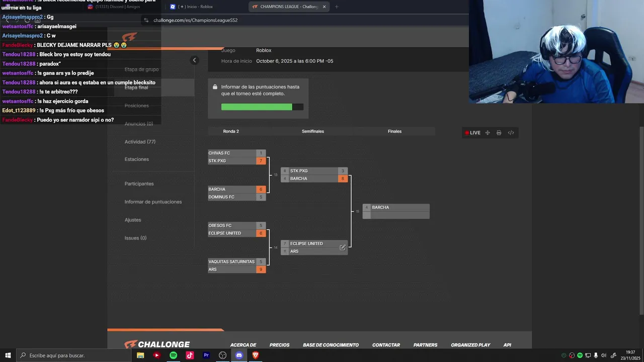Open Posiciones in the sidebar
Image resolution: width=644 pixels, height=362 pixels.
pyautogui.click(x=137, y=106)
